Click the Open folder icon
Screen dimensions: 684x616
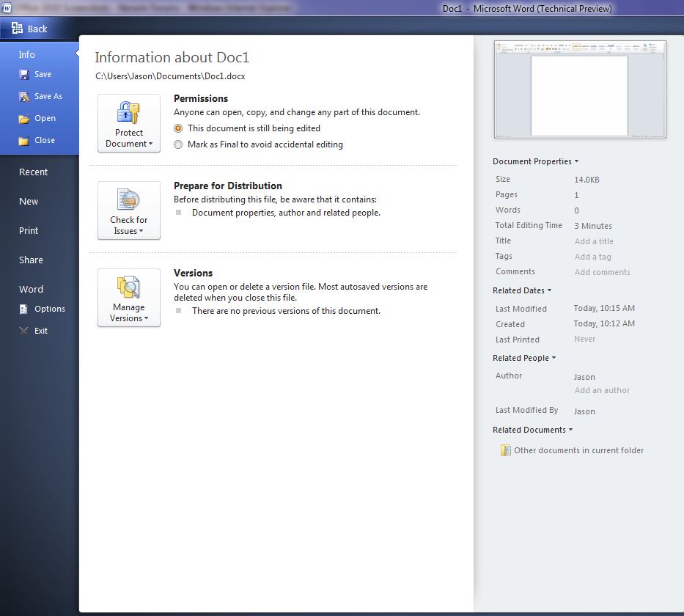(24, 119)
